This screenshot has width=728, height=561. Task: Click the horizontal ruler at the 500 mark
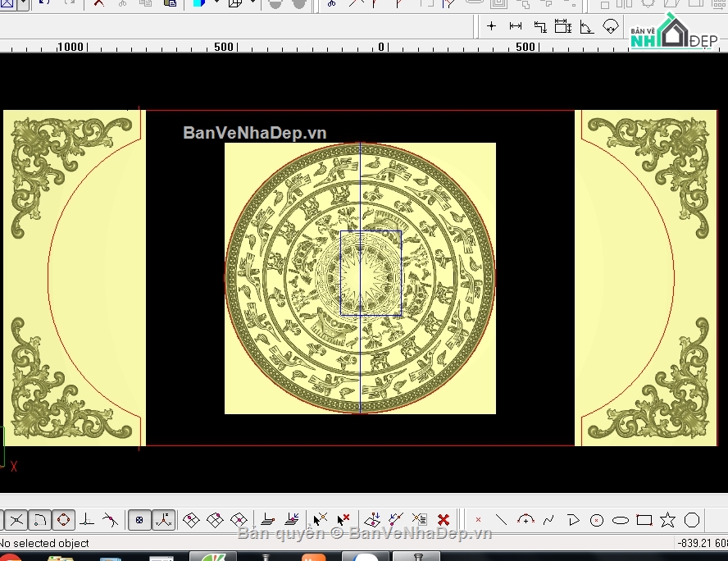(x=225, y=47)
